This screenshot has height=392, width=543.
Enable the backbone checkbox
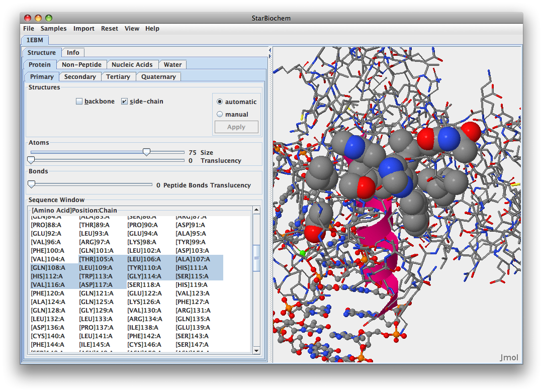[x=79, y=102]
